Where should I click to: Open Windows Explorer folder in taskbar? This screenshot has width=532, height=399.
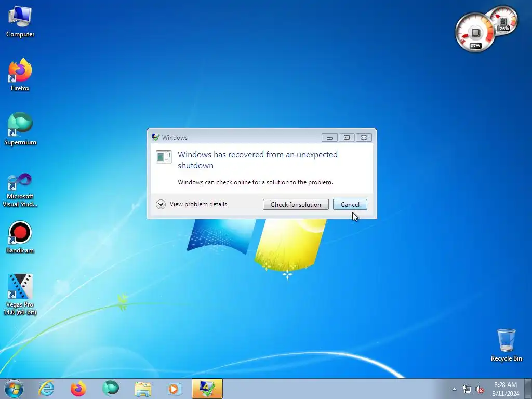pyautogui.click(x=143, y=389)
